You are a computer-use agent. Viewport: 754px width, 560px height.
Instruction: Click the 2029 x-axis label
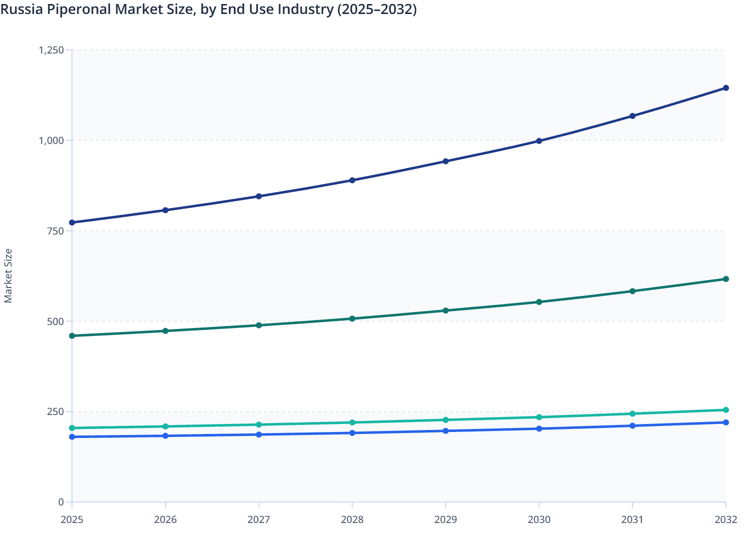[x=445, y=520]
